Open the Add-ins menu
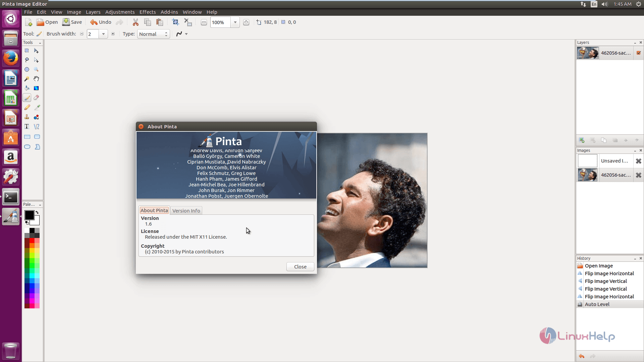This screenshot has width=644, height=362. click(169, 12)
